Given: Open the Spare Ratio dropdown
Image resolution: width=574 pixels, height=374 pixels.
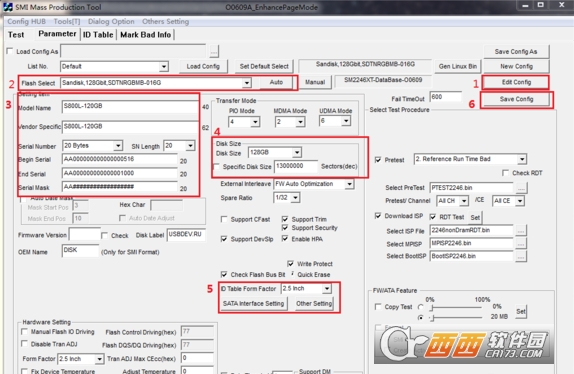Looking at the screenshot, I should tap(295, 198).
